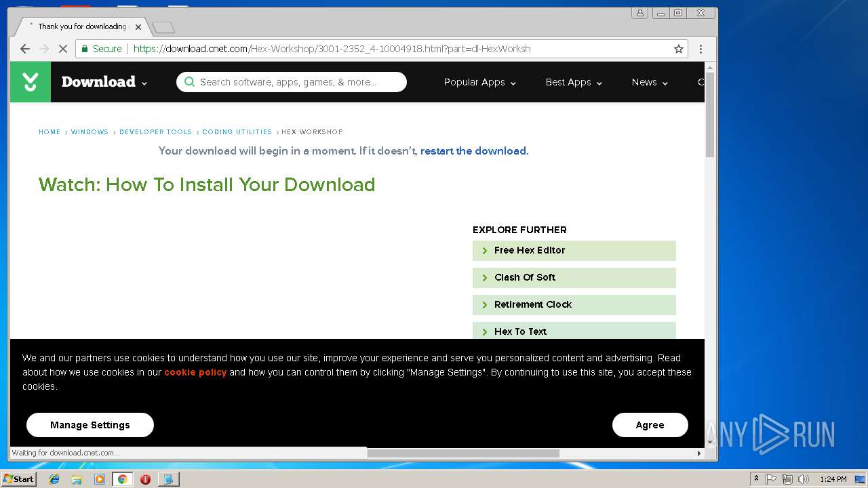The width and height of the screenshot is (868, 488).
Task: Open the media player taskbar icon
Action: (100, 479)
